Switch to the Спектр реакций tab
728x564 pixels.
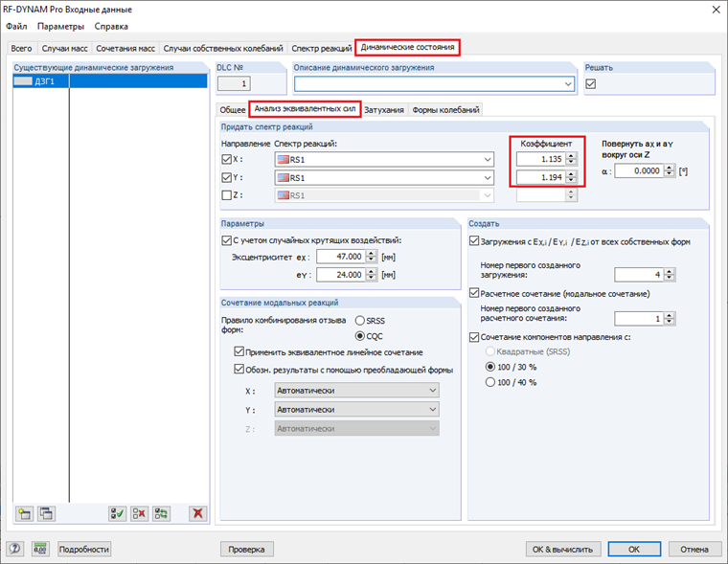[x=321, y=48]
